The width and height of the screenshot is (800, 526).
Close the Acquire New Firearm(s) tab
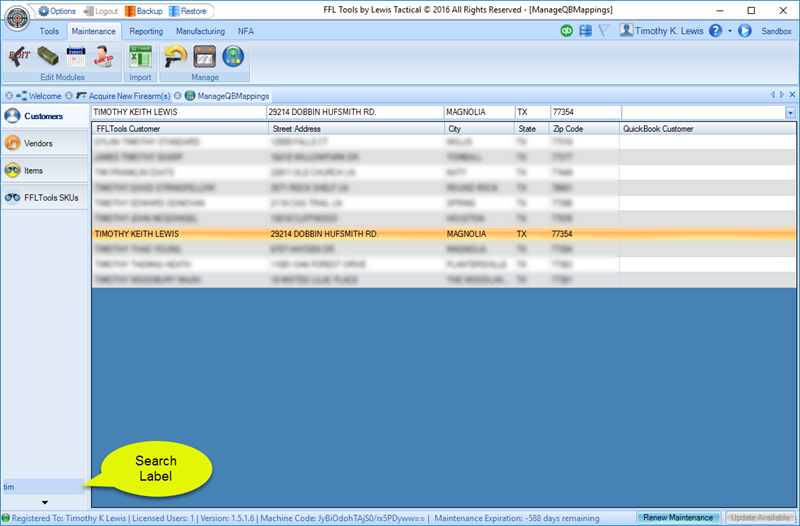69,95
